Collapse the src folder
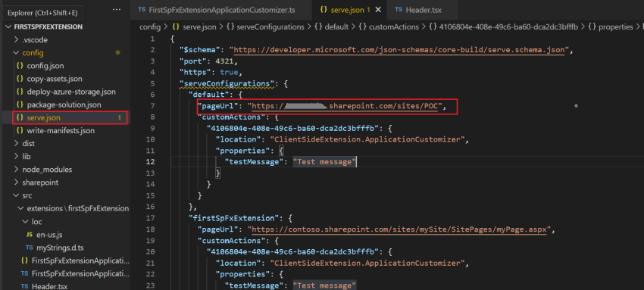The image size is (644, 290). coord(27,195)
